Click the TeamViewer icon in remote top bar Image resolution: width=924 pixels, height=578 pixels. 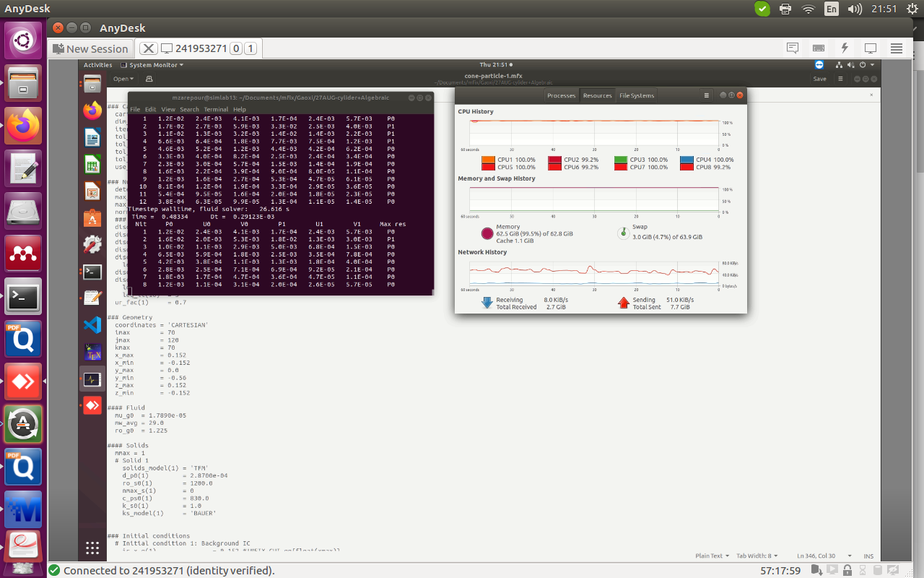pos(819,65)
